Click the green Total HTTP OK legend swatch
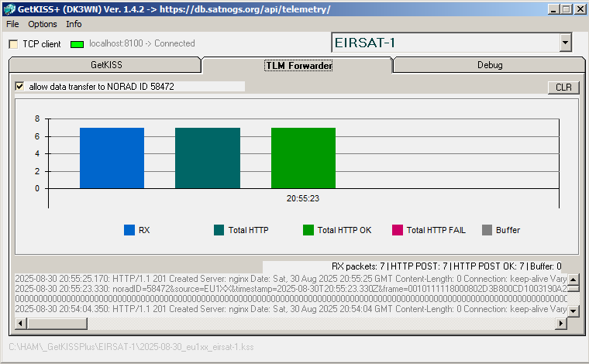Viewport: 589px width, 364px height. point(308,230)
